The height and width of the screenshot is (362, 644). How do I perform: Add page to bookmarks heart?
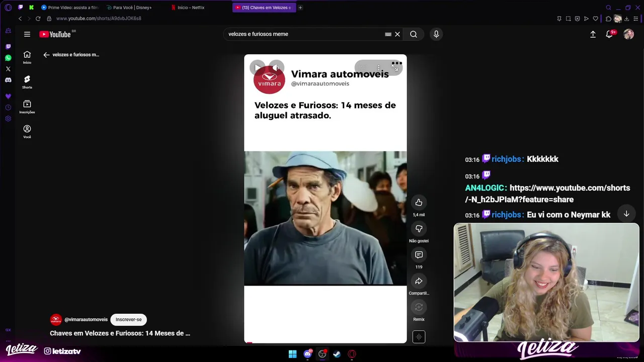point(595,19)
